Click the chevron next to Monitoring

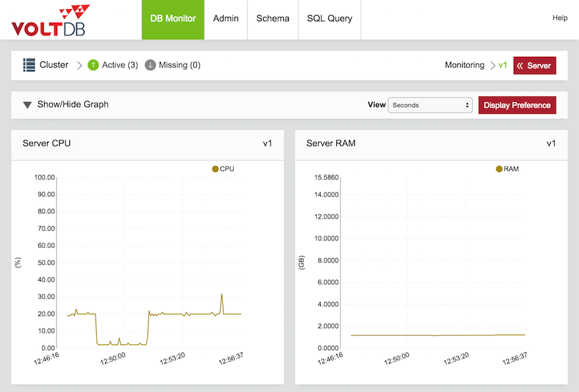coord(493,65)
